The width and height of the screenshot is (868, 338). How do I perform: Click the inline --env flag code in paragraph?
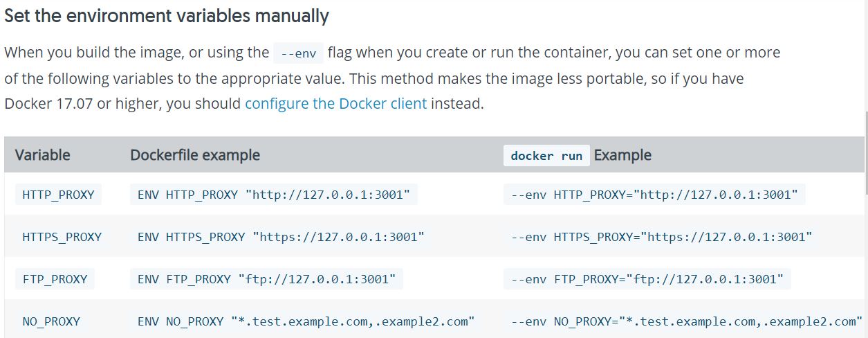coord(297,53)
